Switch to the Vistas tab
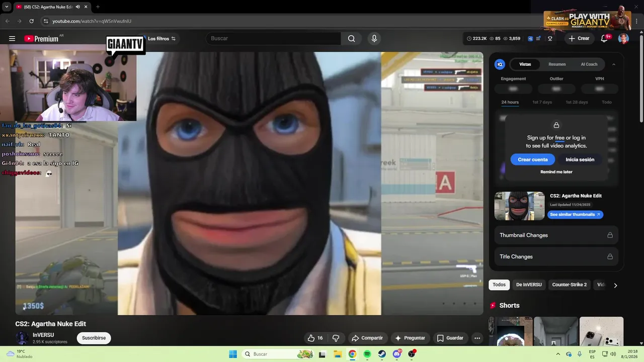 [x=525, y=64]
